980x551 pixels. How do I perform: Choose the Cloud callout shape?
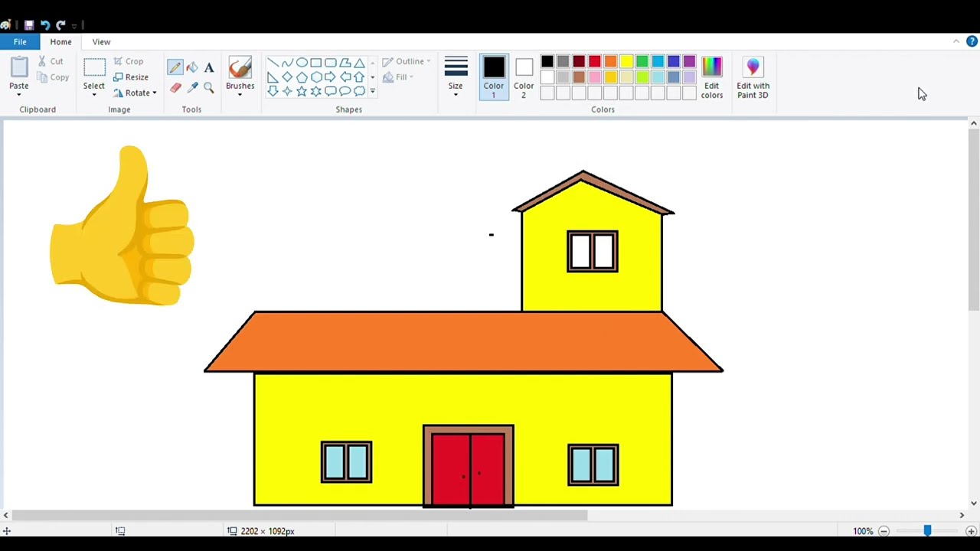[359, 91]
